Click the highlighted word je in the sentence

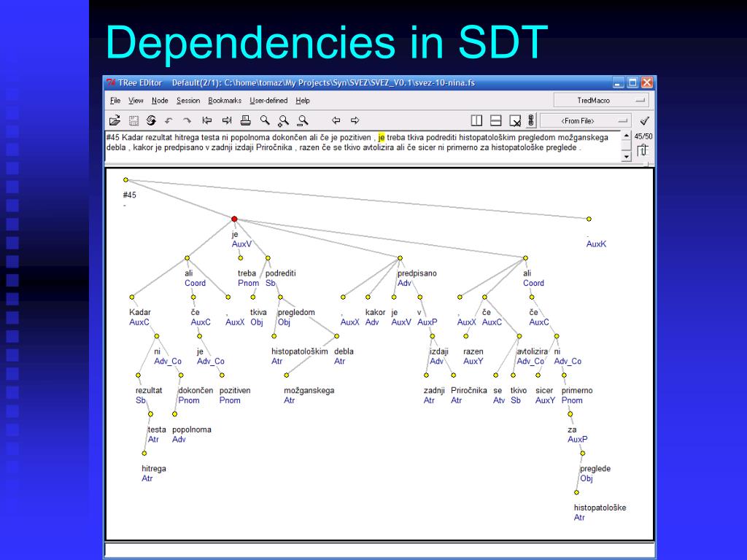pos(381,138)
